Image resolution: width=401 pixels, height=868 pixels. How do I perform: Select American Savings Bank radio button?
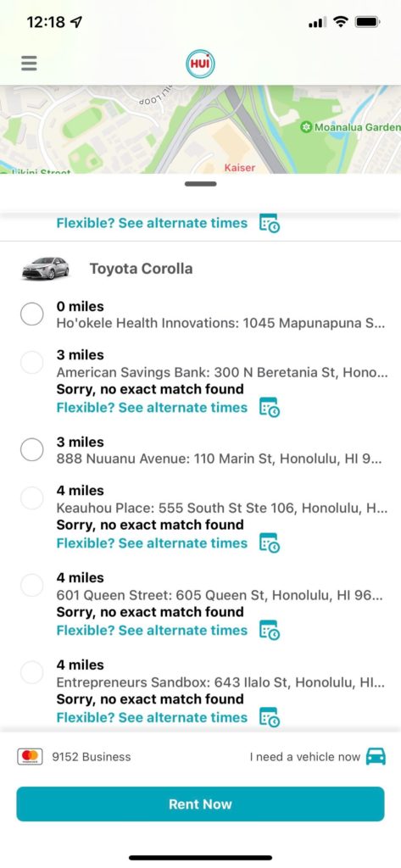coord(32,363)
